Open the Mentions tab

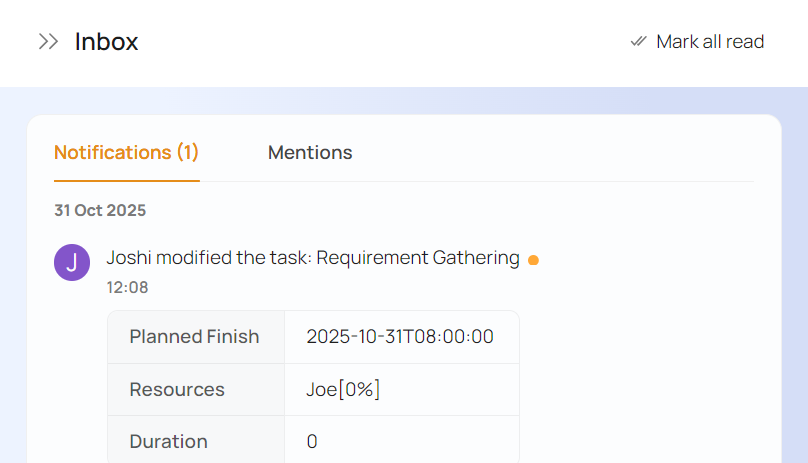(x=310, y=153)
